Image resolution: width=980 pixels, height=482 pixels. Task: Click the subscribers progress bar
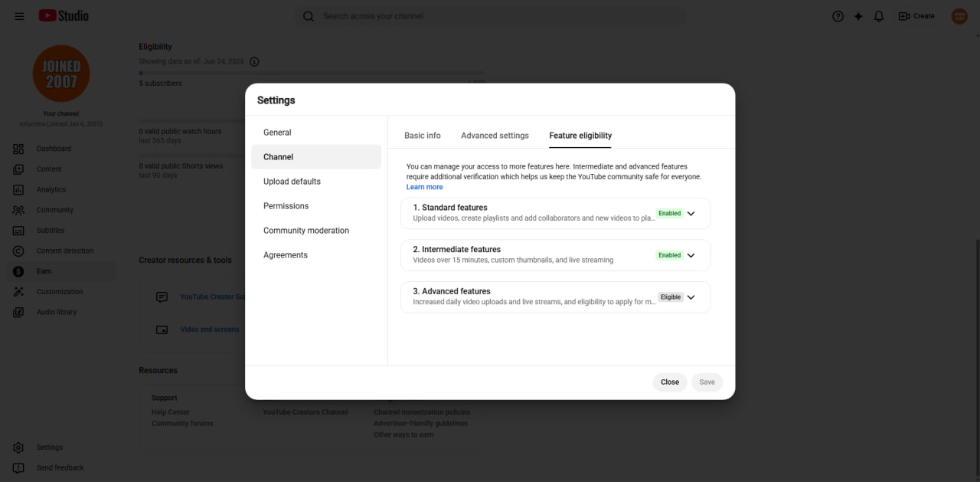coord(312,74)
